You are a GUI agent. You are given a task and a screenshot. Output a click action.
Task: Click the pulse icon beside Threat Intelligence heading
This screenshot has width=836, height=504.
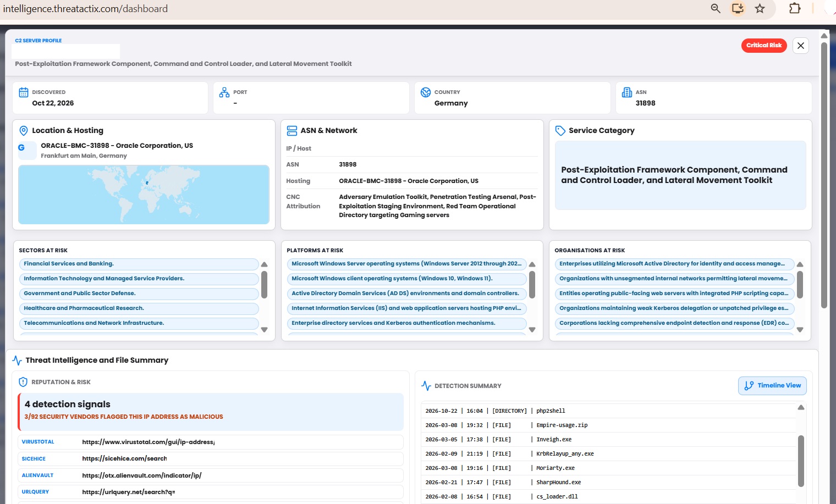click(17, 361)
